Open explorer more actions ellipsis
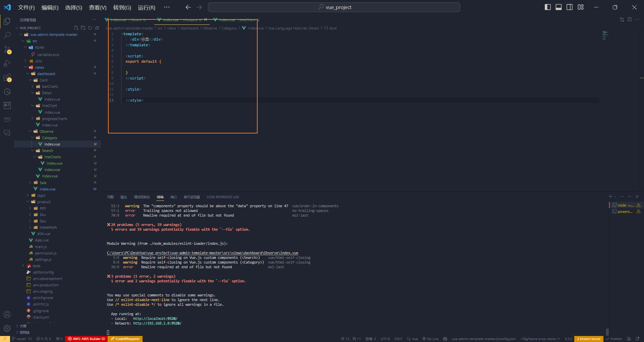 (x=95, y=19)
